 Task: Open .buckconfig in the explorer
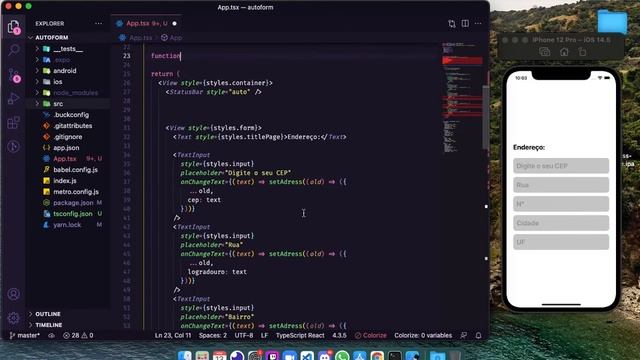(71, 115)
